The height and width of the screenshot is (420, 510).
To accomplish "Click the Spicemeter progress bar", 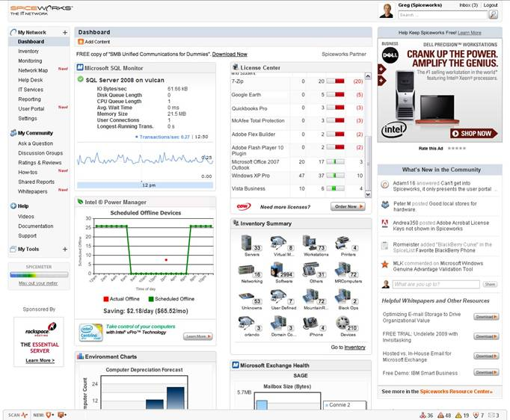I will (39, 275).
